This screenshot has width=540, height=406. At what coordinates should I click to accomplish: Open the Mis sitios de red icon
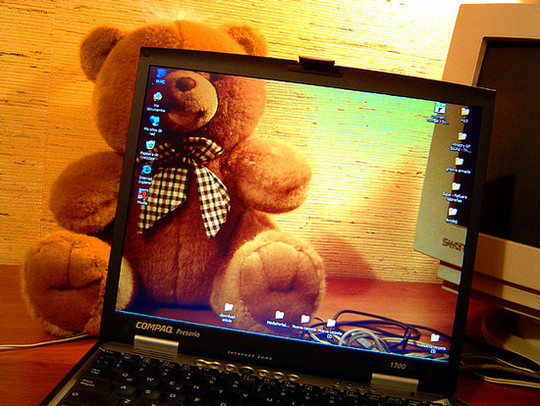(154, 124)
